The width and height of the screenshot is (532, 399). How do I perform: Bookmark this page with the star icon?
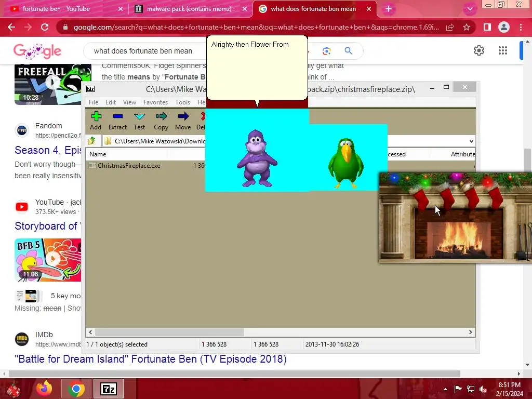coord(467,27)
